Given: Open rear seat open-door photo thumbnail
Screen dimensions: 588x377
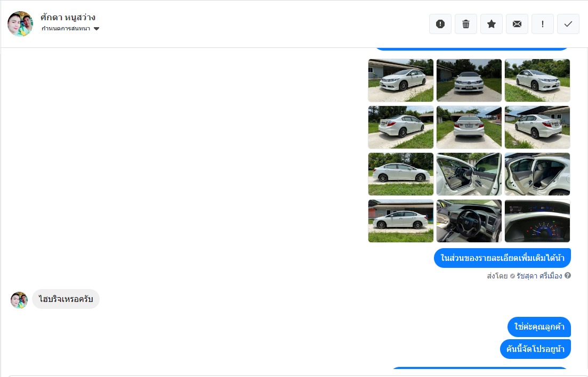Looking at the screenshot, I should (537, 174).
